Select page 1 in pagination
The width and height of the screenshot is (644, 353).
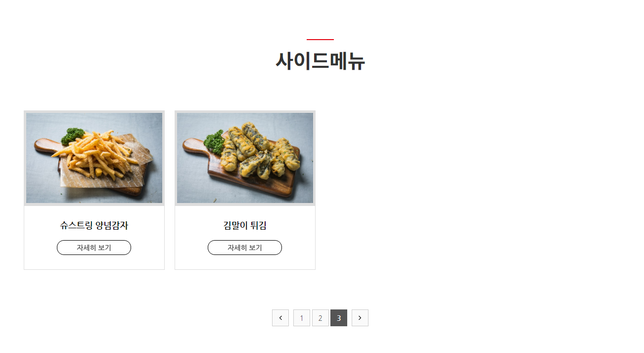click(302, 318)
